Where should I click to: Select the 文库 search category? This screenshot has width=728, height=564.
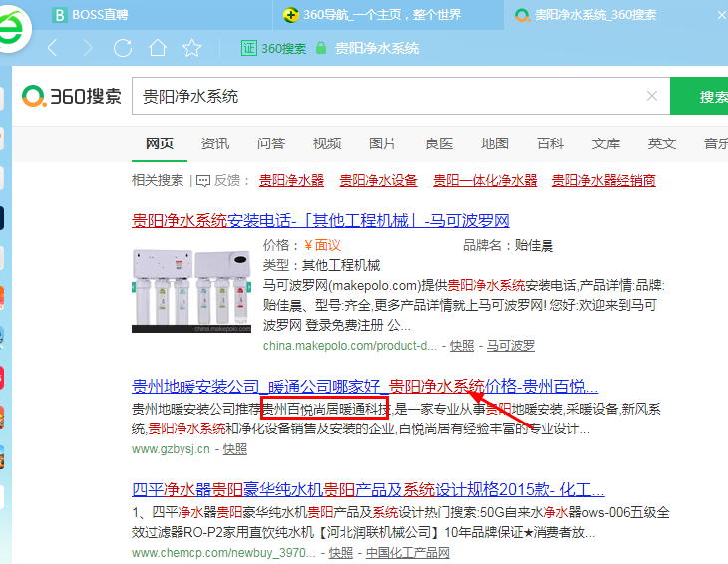pyautogui.click(x=606, y=143)
